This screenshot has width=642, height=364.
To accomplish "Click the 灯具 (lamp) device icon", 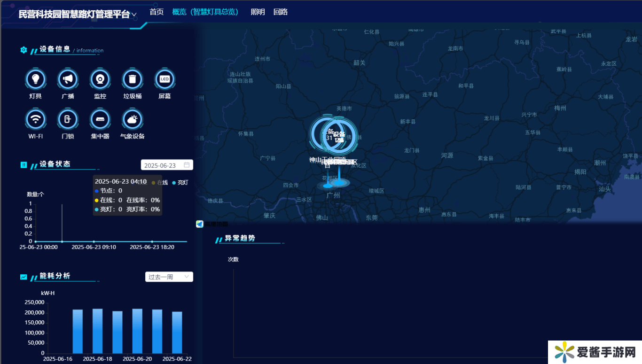I will pyautogui.click(x=35, y=79).
